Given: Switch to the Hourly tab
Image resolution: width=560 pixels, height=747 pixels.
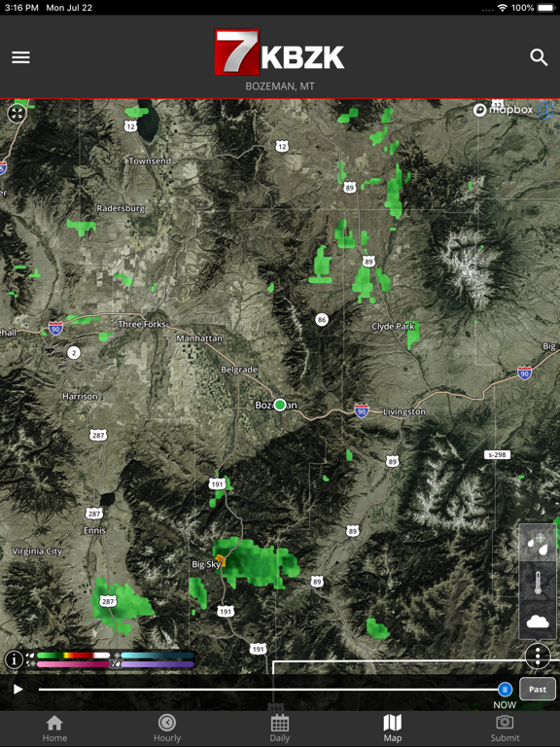Looking at the screenshot, I should (167, 729).
